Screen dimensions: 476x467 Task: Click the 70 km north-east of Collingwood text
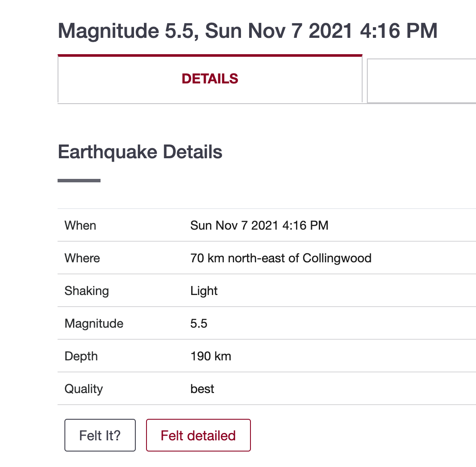[x=281, y=258]
